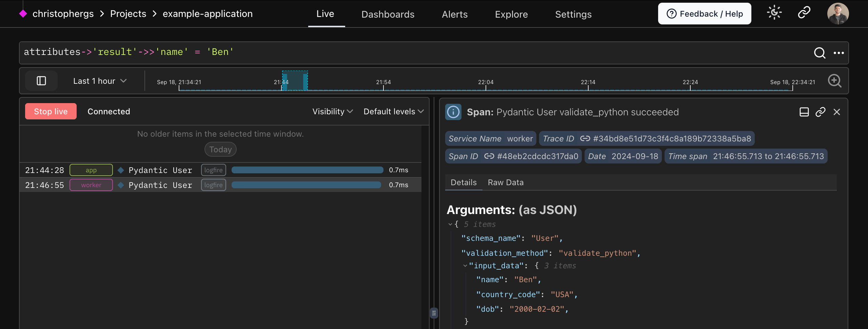Open the Visibility dropdown
Viewport: 868px width, 329px height.
pos(332,111)
